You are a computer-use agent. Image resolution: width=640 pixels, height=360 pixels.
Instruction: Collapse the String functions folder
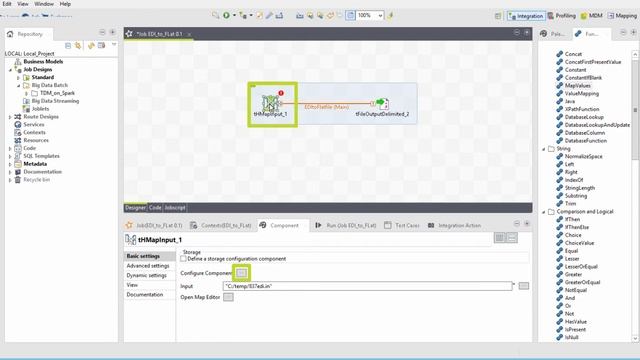[x=544, y=149]
